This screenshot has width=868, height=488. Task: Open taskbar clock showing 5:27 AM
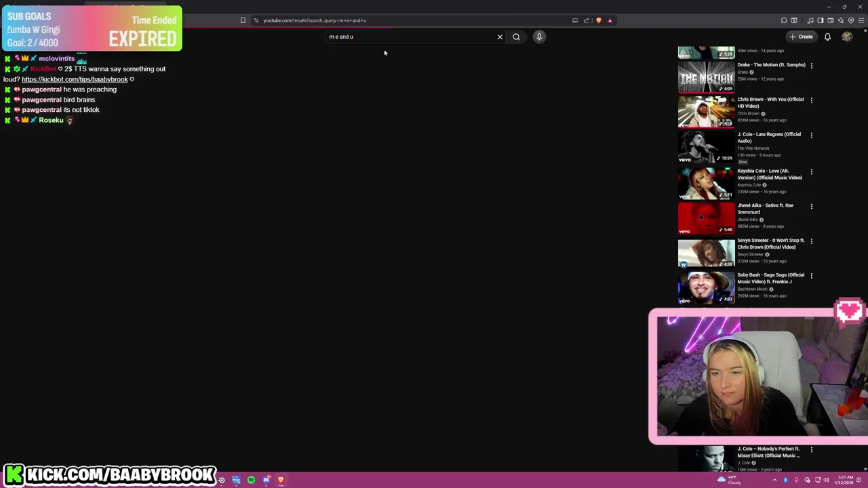[x=845, y=480]
